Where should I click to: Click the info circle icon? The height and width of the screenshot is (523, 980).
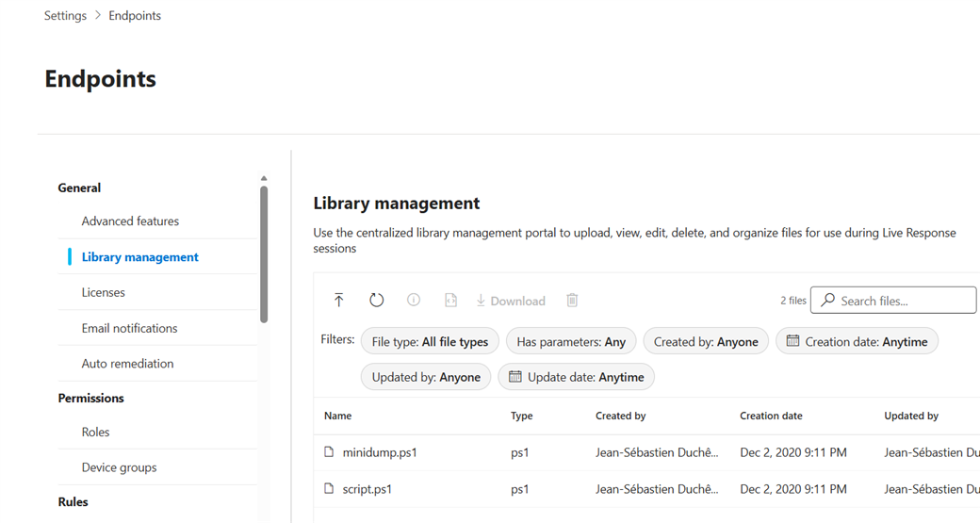click(x=414, y=300)
